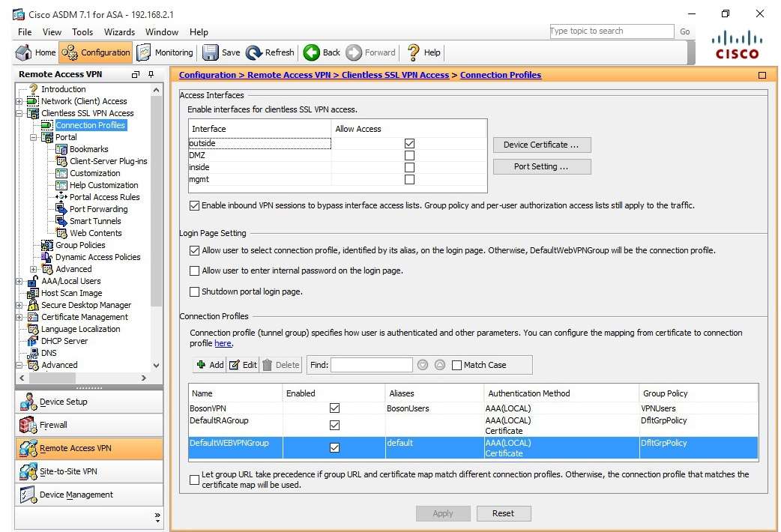Open Help from the toolbar

(x=424, y=52)
